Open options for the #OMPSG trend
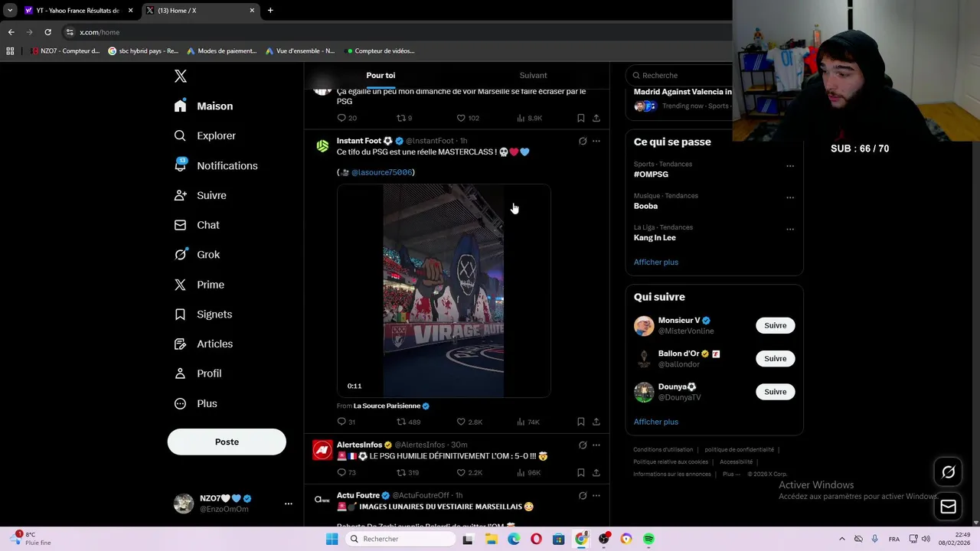The width and height of the screenshot is (980, 551). pos(790,166)
